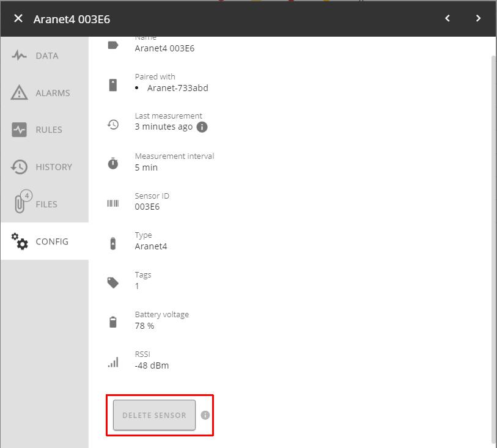The width and height of the screenshot is (497, 448).
Task: Show the HISTORY tab
Action: coord(45,167)
